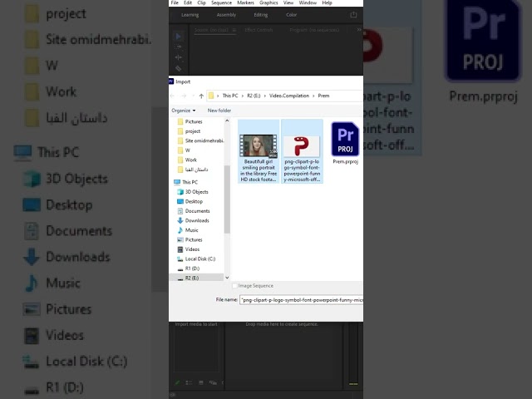Open the W folder in tree
The width and height of the screenshot is (532, 399).
click(184, 150)
